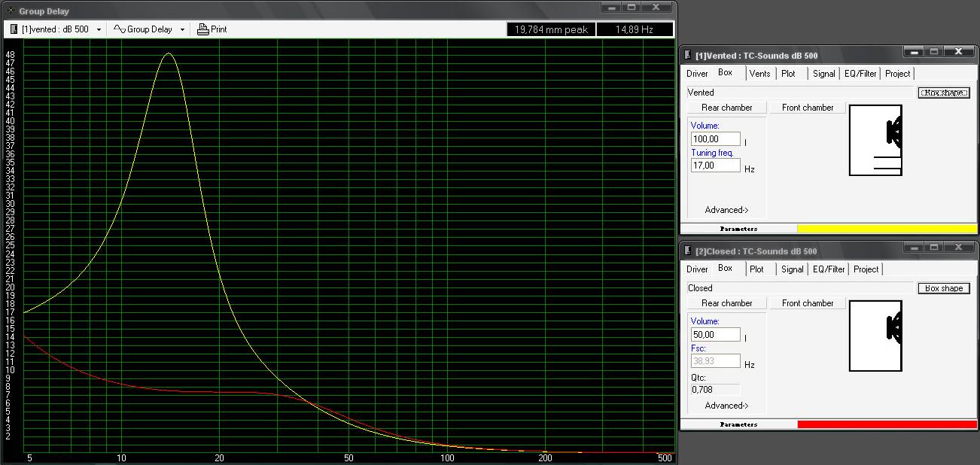
Task: Click the project icon beside [1]vented : dB 500
Action: tap(13, 29)
